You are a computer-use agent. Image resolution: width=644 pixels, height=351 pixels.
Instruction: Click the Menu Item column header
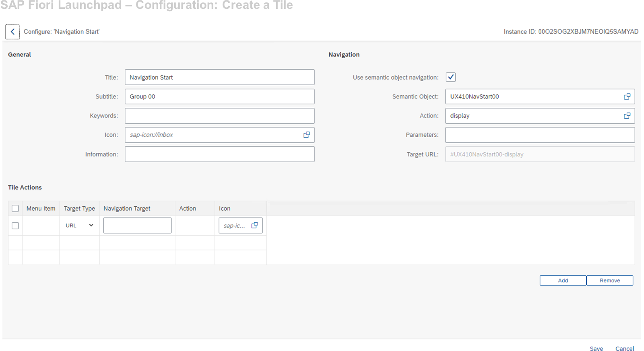coord(41,208)
